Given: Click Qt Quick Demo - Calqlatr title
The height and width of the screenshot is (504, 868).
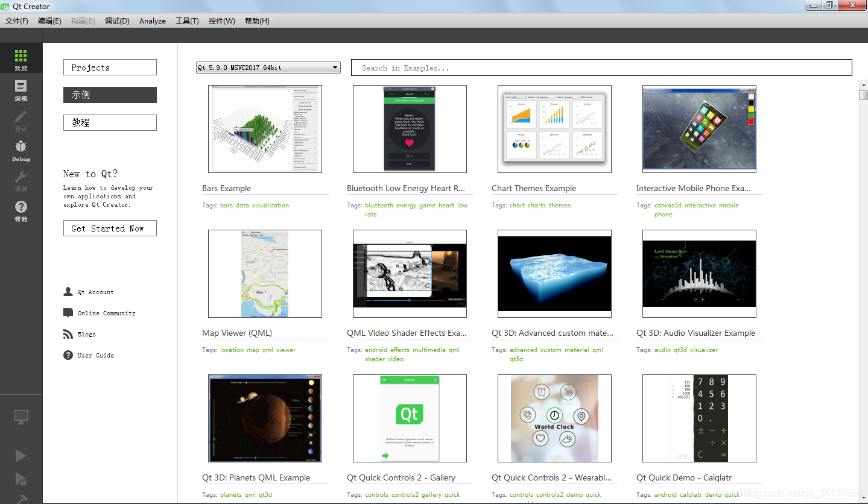Looking at the screenshot, I should point(684,477).
